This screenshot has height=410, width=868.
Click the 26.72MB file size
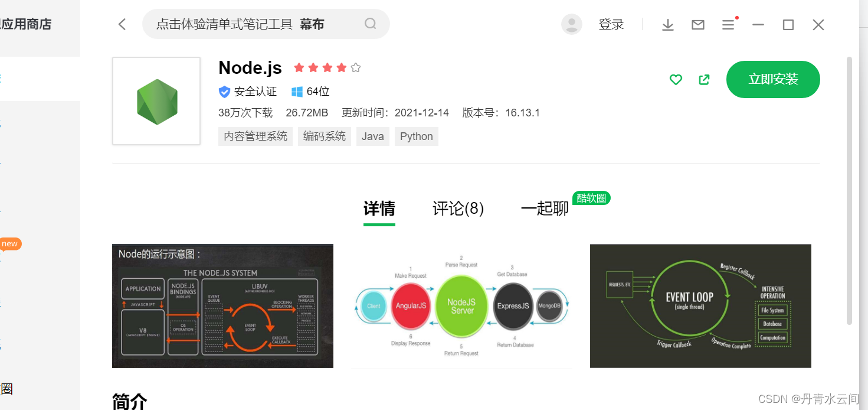[x=307, y=113]
